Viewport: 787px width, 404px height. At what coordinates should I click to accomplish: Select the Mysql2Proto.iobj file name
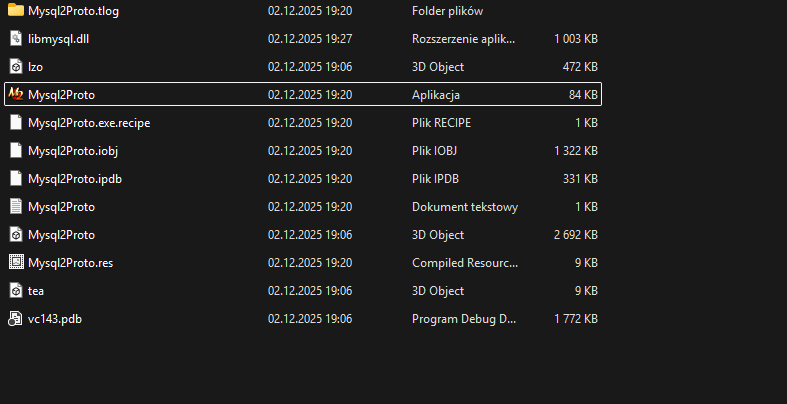(73, 150)
